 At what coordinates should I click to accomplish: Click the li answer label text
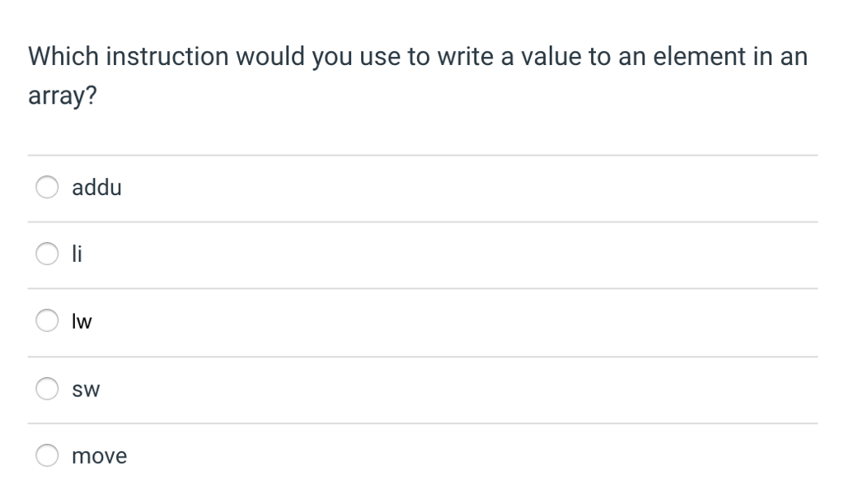point(77,254)
